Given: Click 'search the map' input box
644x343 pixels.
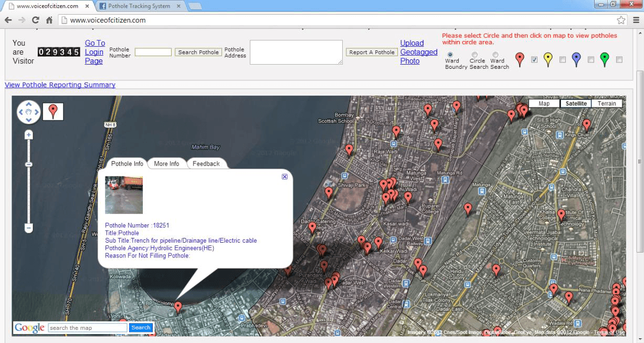Looking at the screenshot, I should (88, 328).
